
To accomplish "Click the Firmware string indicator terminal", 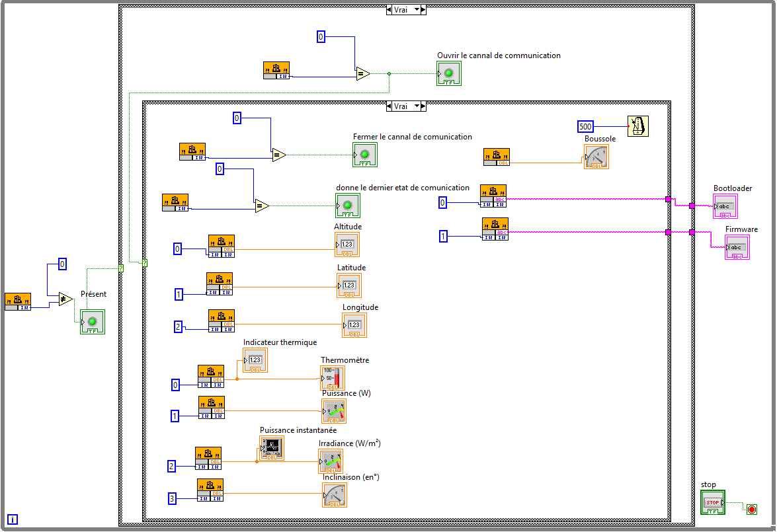I will click(x=737, y=248).
